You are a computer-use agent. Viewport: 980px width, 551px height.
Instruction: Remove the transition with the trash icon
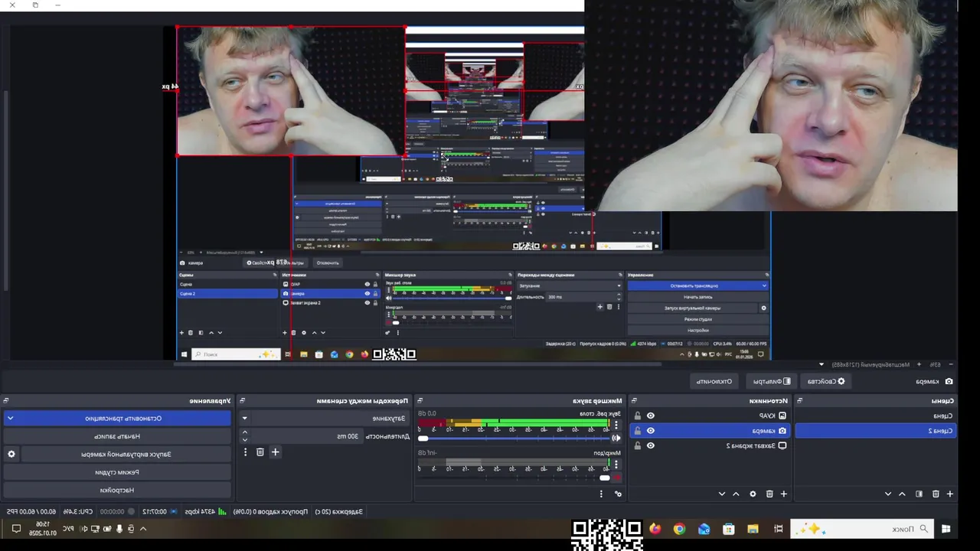[x=260, y=452]
